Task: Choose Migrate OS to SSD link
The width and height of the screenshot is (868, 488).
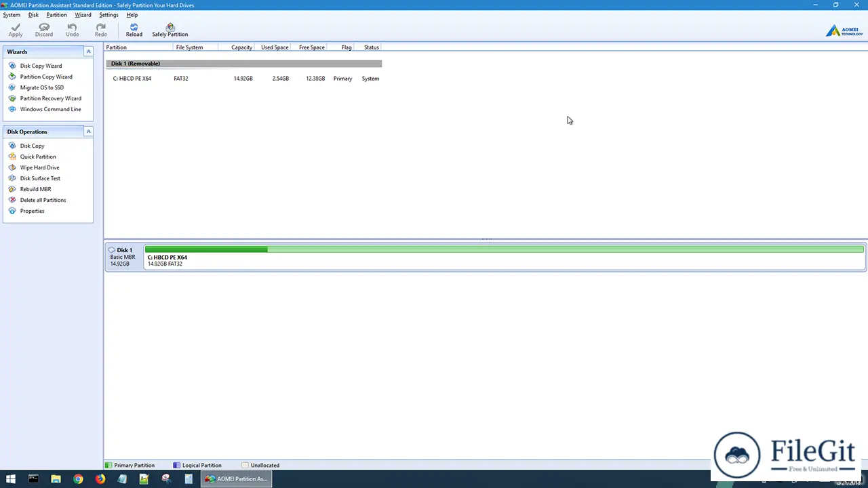Action: [42, 87]
